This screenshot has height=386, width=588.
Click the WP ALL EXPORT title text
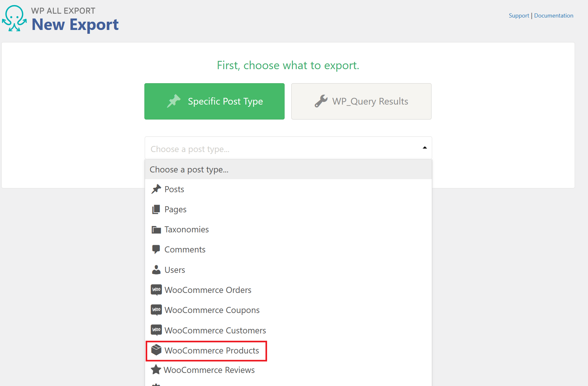(x=63, y=11)
